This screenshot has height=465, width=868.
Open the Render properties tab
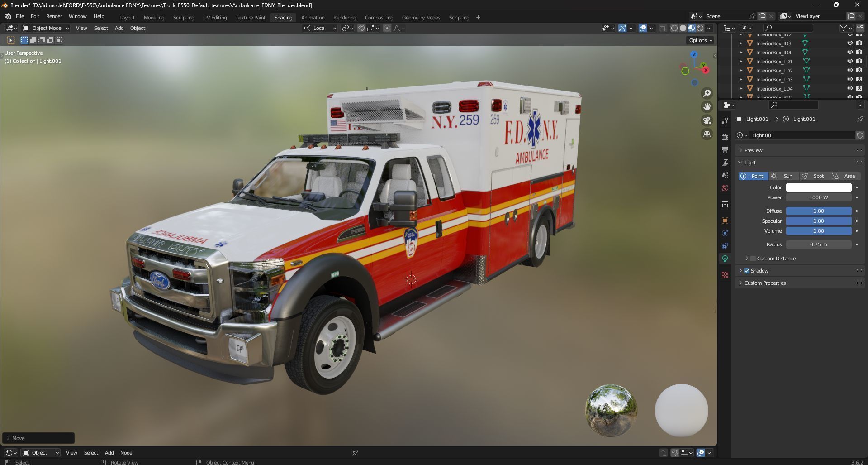coord(725,137)
